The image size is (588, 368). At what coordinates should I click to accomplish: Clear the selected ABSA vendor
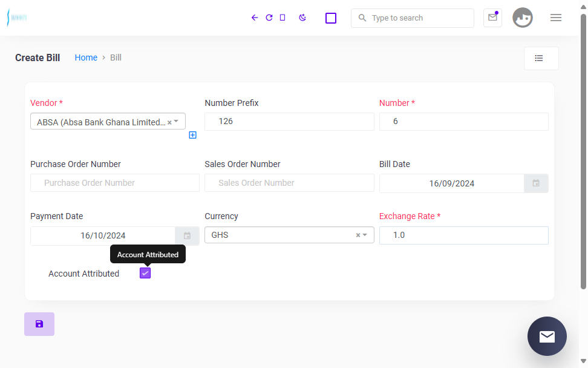tap(169, 122)
